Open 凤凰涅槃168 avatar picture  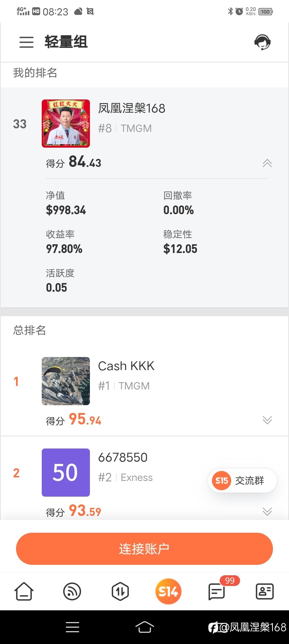click(x=66, y=124)
